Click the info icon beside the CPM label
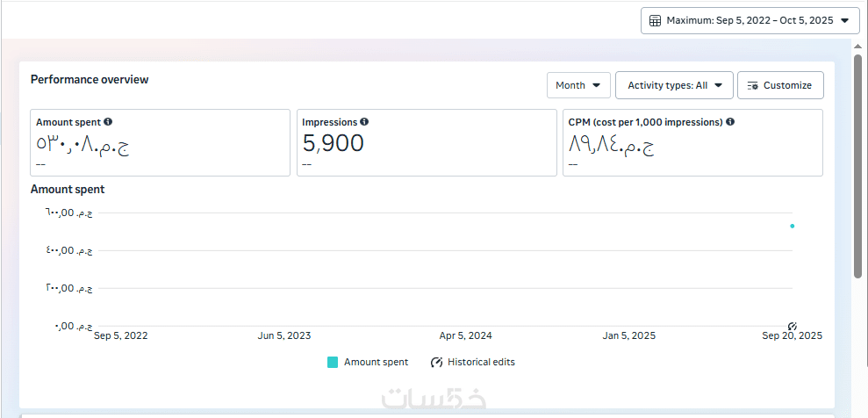 730,122
